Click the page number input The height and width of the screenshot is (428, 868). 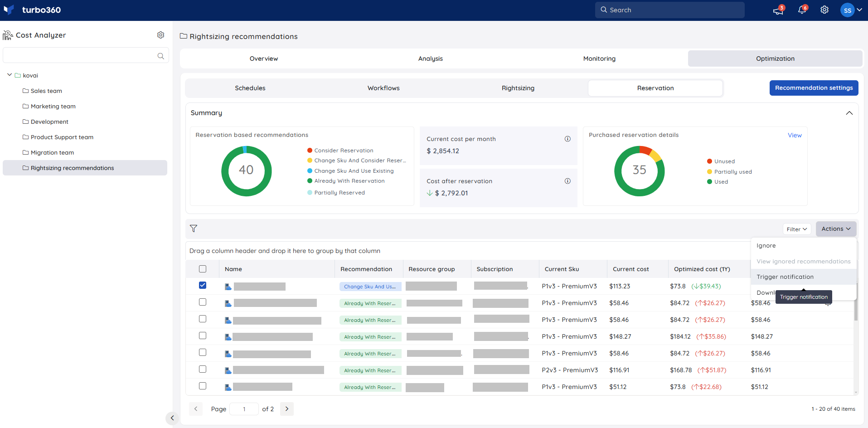click(244, 409)
